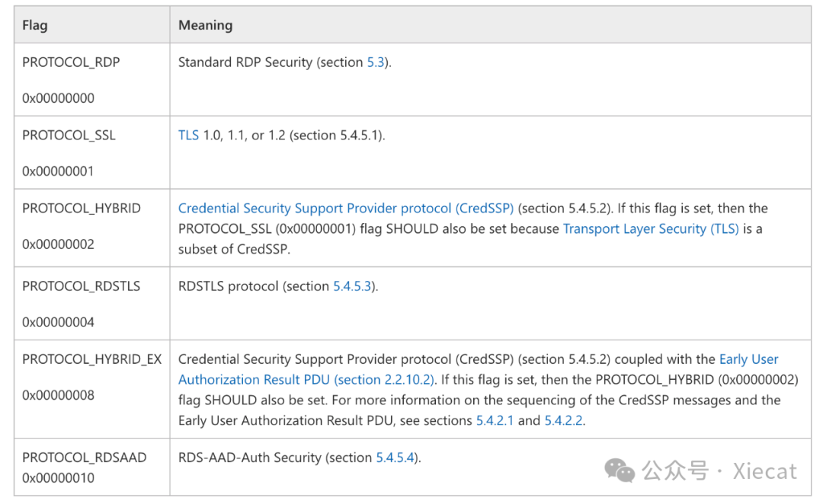Click the Meaning column header
Screen dimensions: 823x504
[x=205, y=25]
